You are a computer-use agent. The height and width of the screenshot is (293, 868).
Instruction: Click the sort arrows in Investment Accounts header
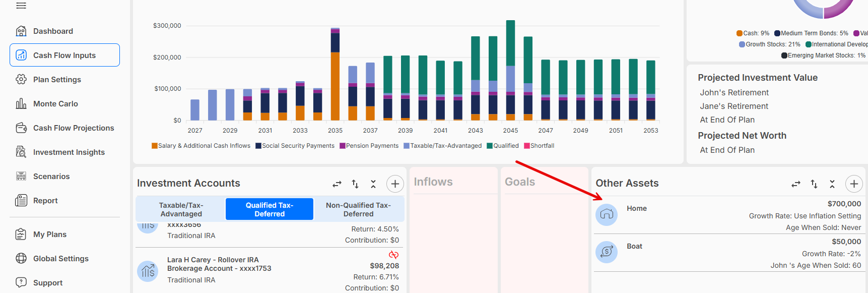click(x=355, y=184)
